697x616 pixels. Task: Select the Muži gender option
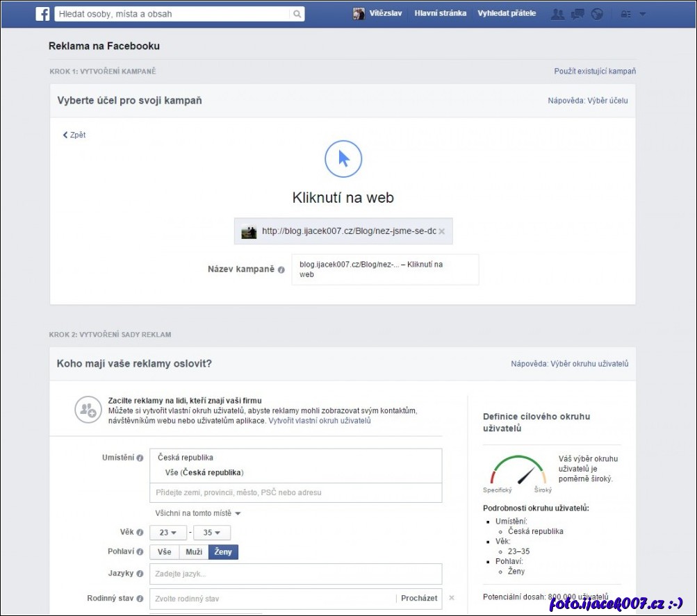[x=194, y=552]
